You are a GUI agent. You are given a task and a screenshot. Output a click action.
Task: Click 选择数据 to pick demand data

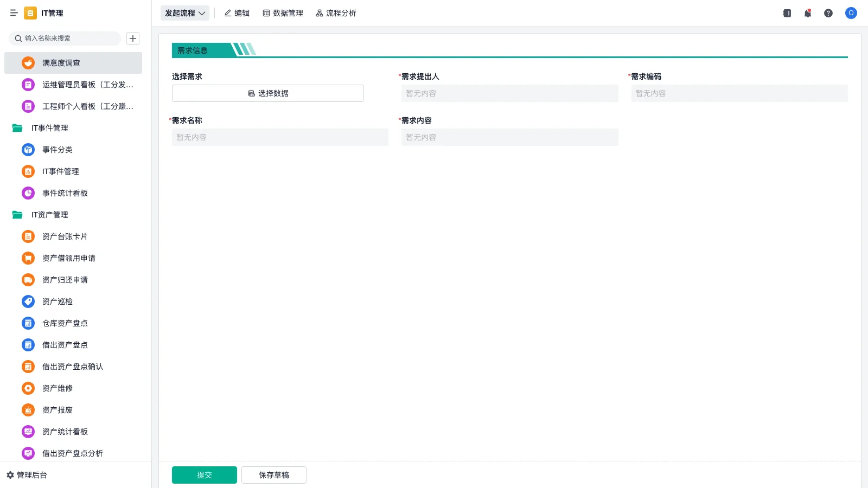point(267,93)
